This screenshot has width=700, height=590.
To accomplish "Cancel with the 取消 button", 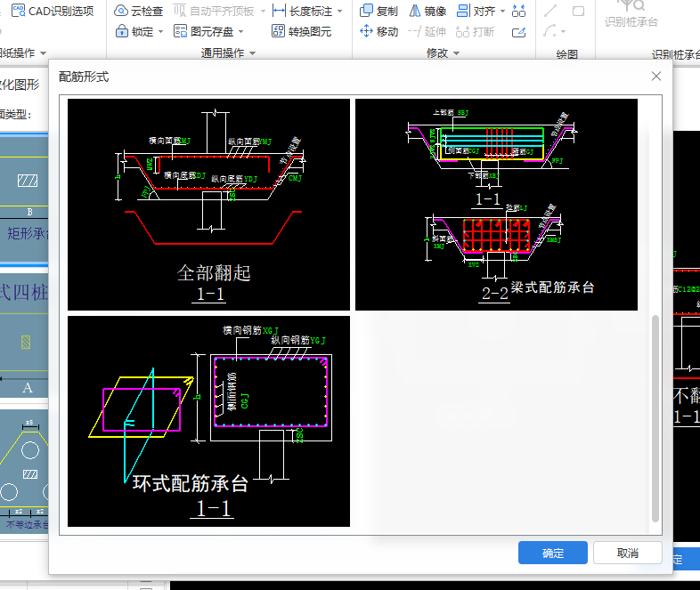I will [x=627, y=553].
